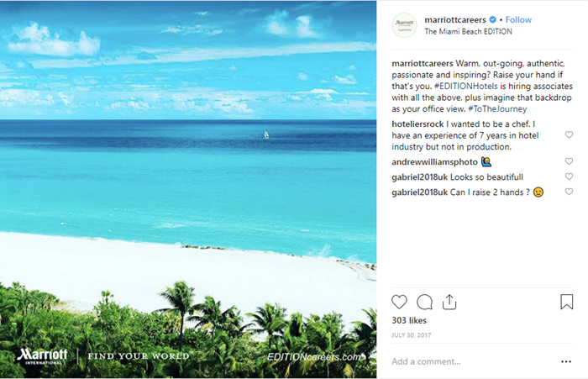588x379 pixels.
Task: Like hoteliersrock's comment
Action: pos(569,135)
